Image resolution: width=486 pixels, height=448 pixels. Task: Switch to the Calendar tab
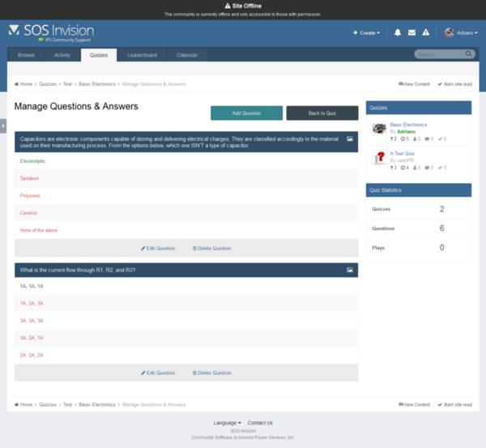[x=187, y=55]
